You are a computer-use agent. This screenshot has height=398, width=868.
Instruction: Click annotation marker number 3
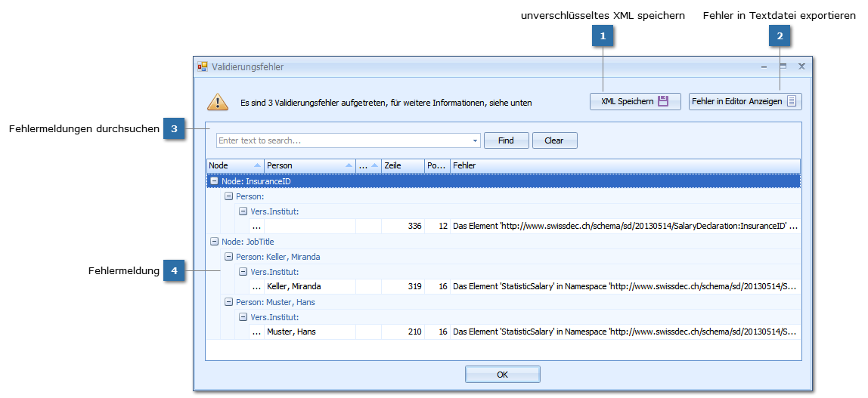(x=174, y=129)
